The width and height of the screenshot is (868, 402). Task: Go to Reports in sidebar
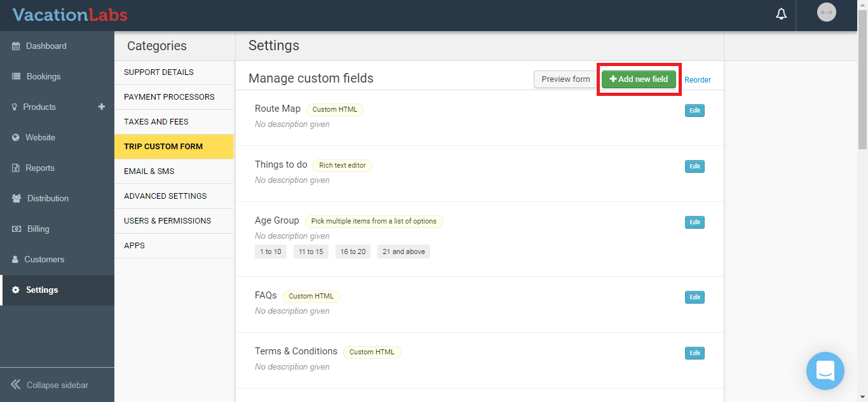coord(39,168)
